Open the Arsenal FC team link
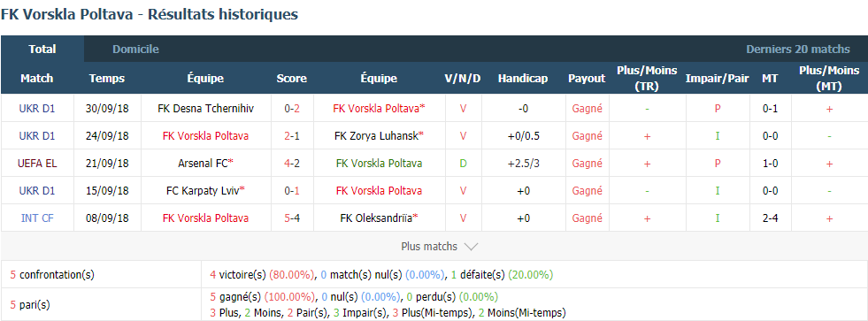Screen dimensions: 868x321 (206, 164)
